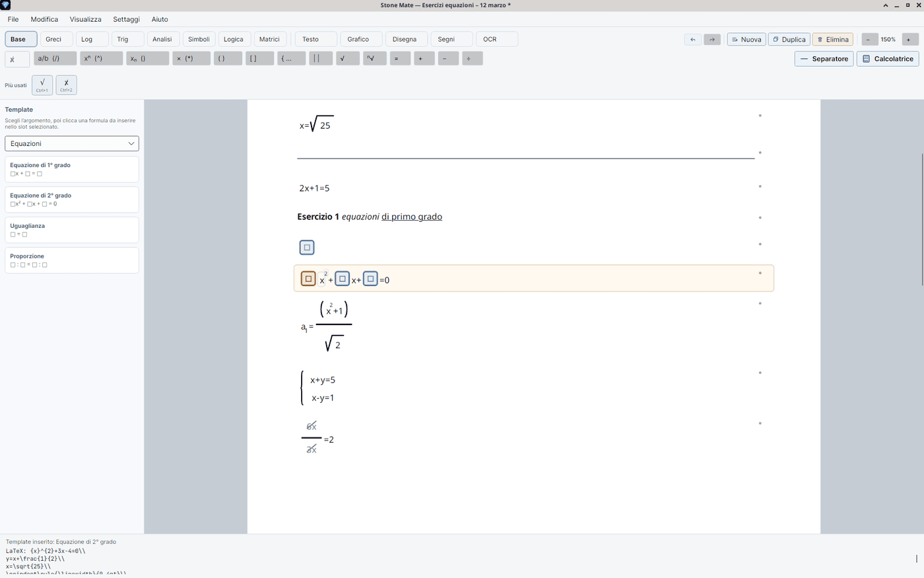Use the Più usati cancel-x shortcut

(x=67, y=85)
